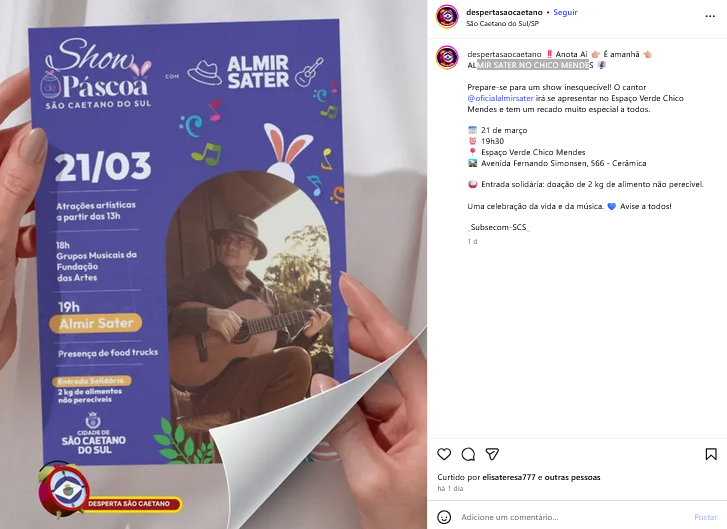Open São Caetano do Sul/SP location
This screenshot has width=727, height=529.
[x=502, y=24]
